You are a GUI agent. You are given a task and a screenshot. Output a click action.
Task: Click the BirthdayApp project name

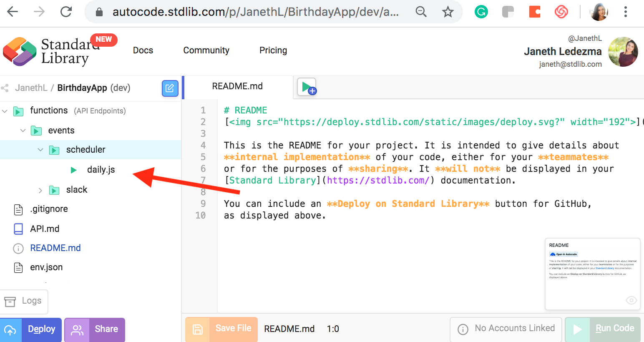click(x=82, y=88)
